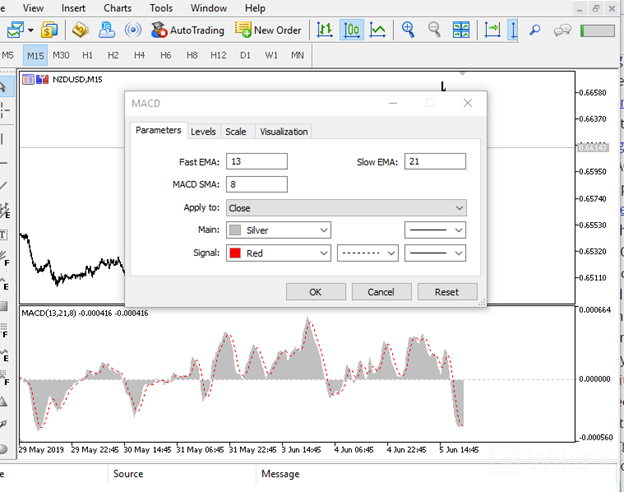This screenshot has height=492, width=624.
Task: Open the Charts menu
Action: (117, 8)
